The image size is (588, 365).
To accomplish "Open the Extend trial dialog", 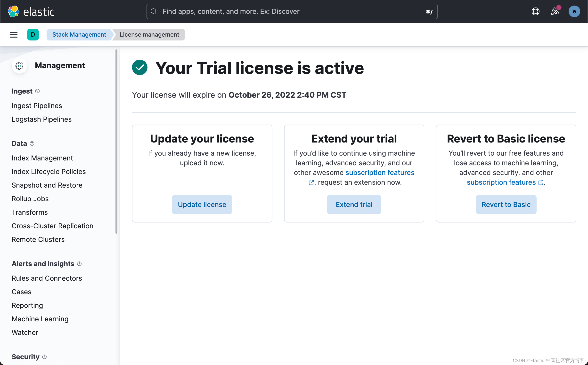I will coord(354,204).
